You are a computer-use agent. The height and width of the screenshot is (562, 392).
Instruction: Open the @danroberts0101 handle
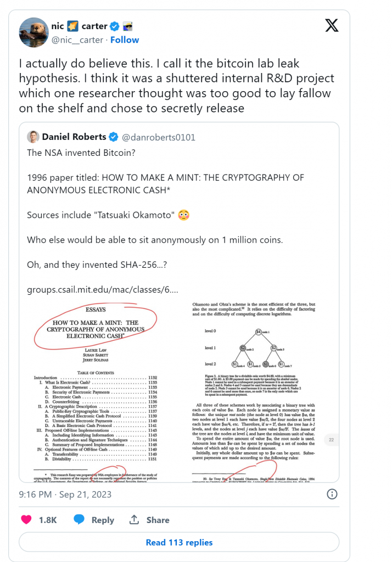(x=159, y=137)
